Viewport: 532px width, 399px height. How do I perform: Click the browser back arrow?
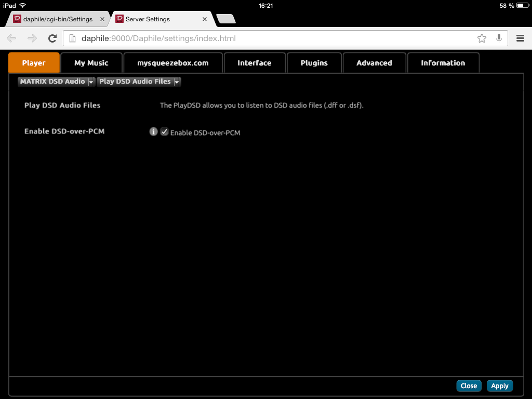11,38
